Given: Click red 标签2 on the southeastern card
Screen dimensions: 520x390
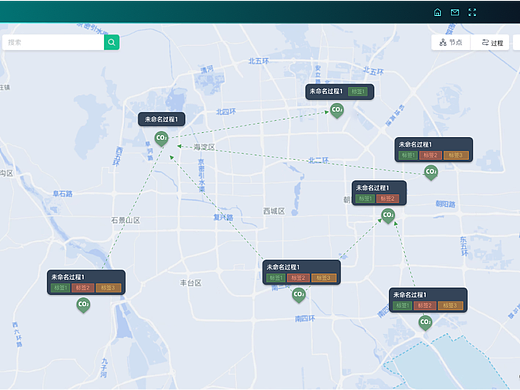Looking at the screenshot, I should point(425,306).
